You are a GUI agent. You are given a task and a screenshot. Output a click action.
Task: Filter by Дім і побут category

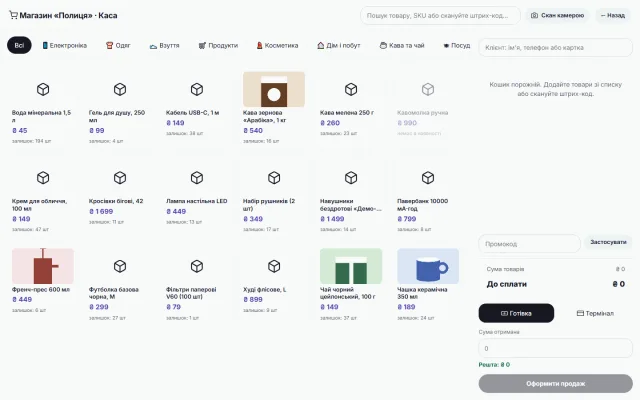339,45
